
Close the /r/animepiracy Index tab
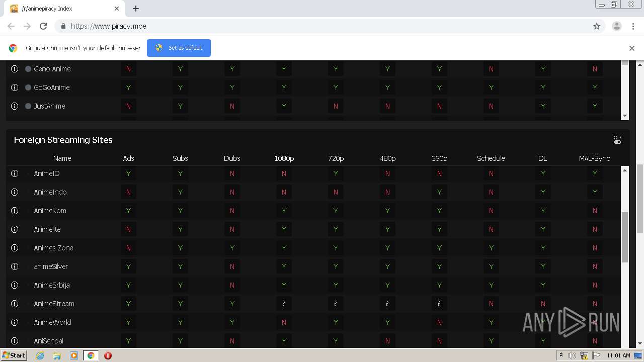pos(117,9)
